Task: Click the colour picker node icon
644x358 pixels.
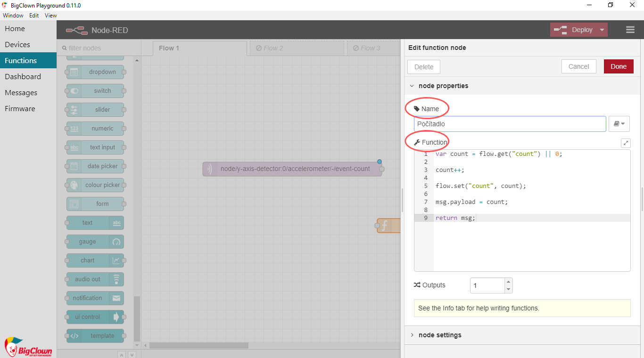Action: [x=74, y=185]
